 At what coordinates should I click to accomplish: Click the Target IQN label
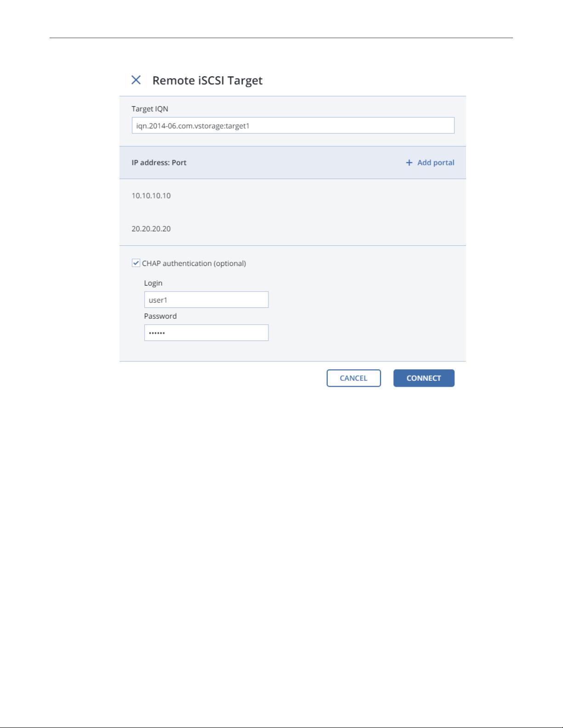coord(150,109)
